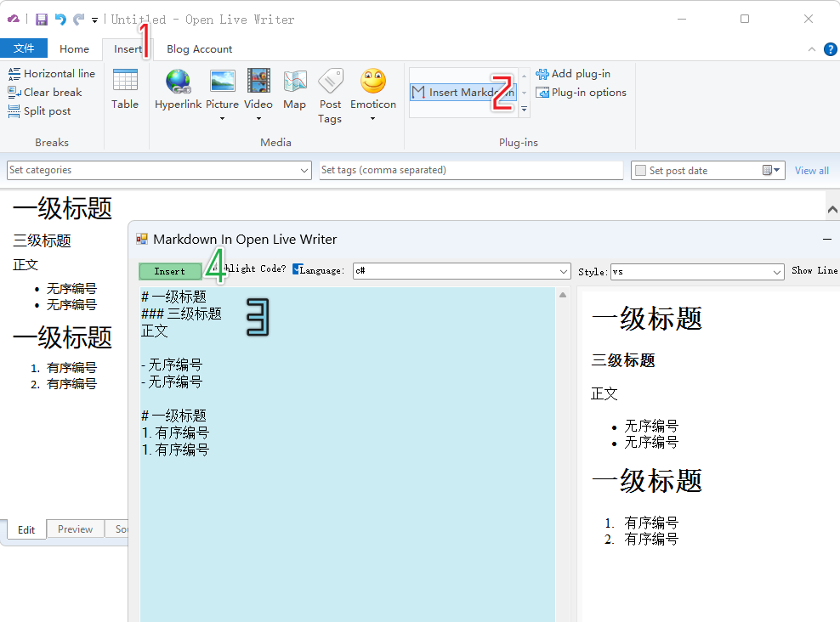Open the quick access toolbar dropdown arrow
This screenshot has height=622, width=840.
pyautogui.click(x=94, y=20)
